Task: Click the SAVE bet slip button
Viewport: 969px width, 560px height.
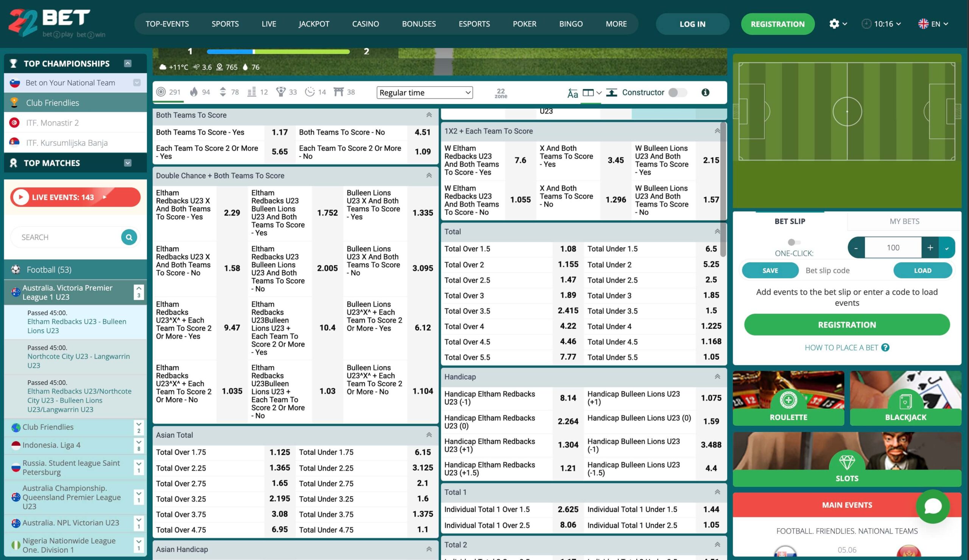Action: coord(770,270)
